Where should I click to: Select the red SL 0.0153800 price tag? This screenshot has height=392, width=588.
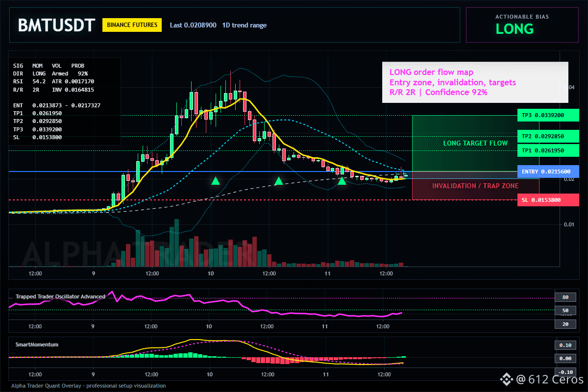click(x=548, y=200)
